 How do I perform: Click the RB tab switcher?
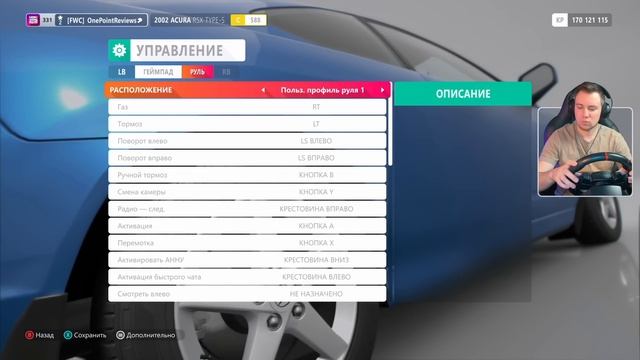pos(226,72)
